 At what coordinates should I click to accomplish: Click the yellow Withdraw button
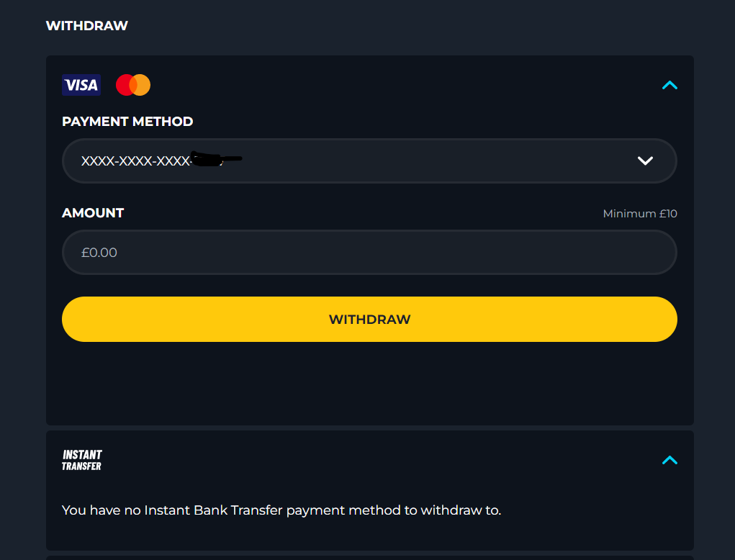pos(369,319)
